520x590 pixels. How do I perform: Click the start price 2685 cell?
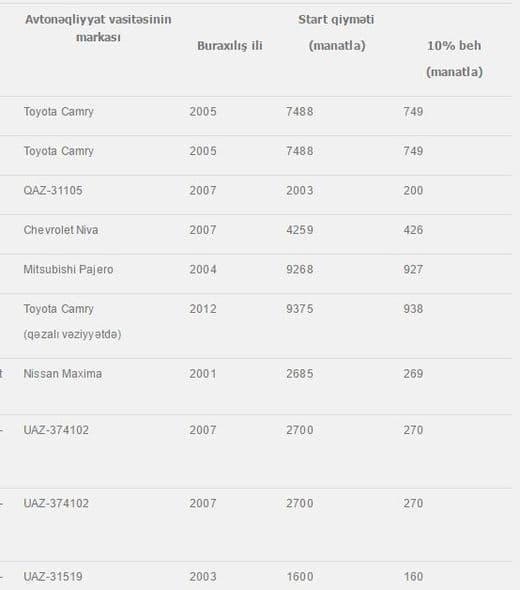tap(300, 374)
